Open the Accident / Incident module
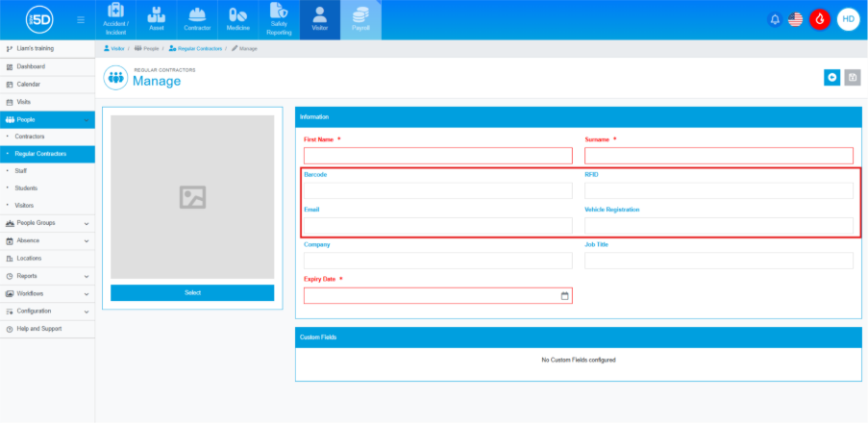This screenshot has height=424, width=868. click(116, 19)
